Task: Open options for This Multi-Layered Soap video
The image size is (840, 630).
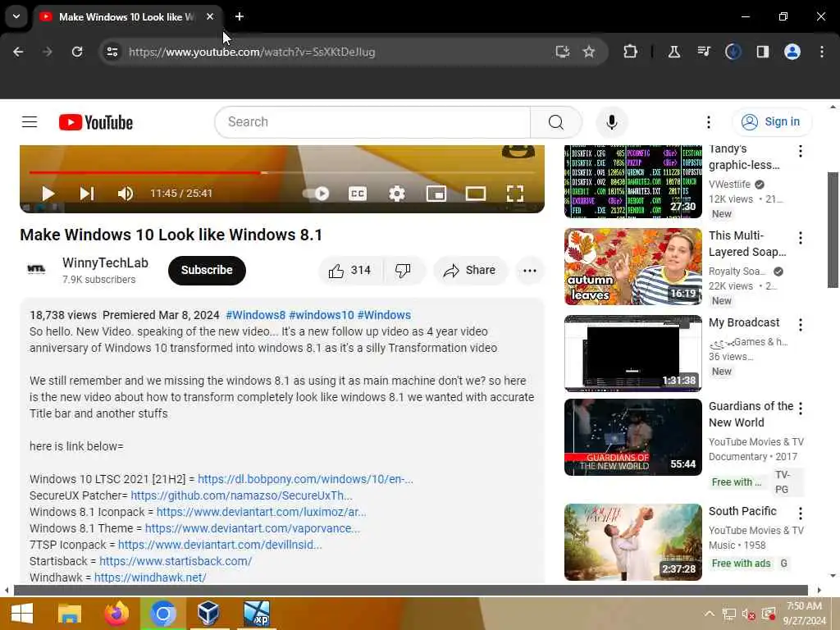Action: [x=801, y=239]
